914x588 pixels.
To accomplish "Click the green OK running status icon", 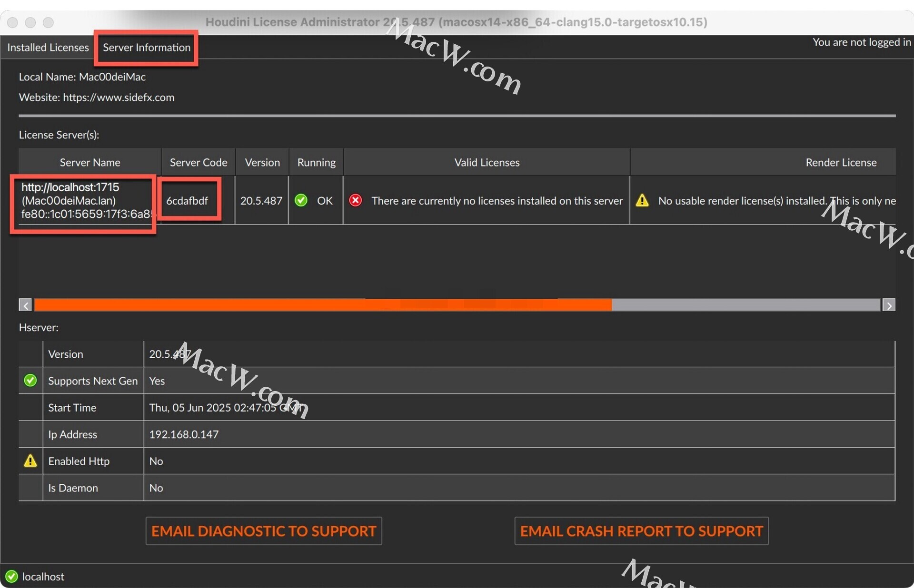I will pyautogui.click(x=301, y=200).
